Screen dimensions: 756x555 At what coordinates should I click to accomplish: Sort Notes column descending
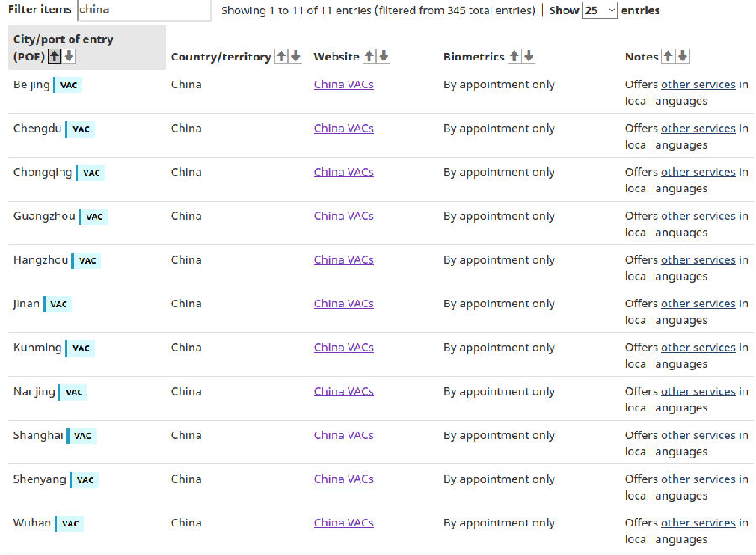pyautogui.click(x=682, y=56)
